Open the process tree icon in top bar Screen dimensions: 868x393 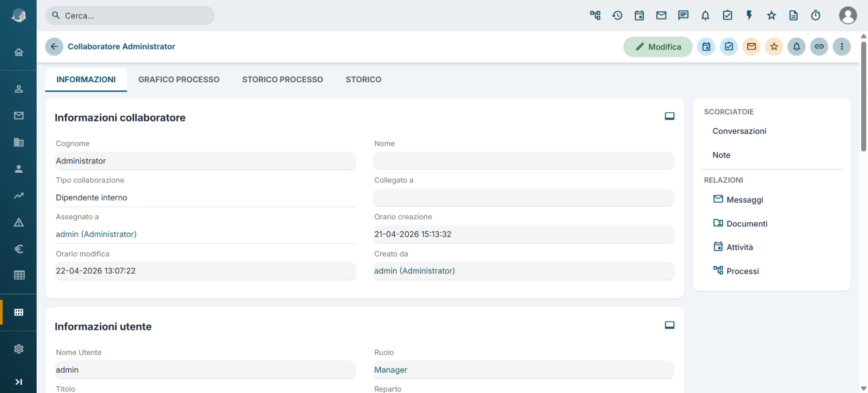point(595,16)
